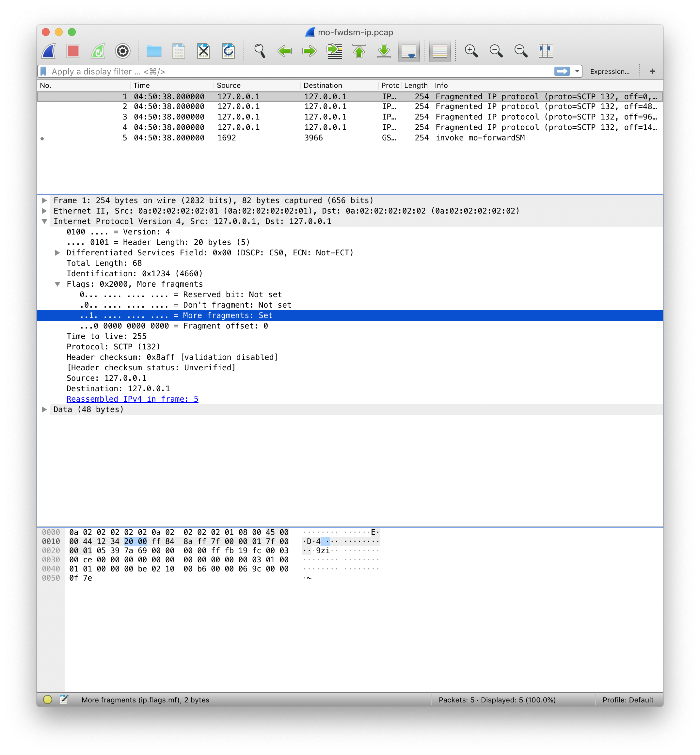Click the green restart capture icon

pos(98,51)
